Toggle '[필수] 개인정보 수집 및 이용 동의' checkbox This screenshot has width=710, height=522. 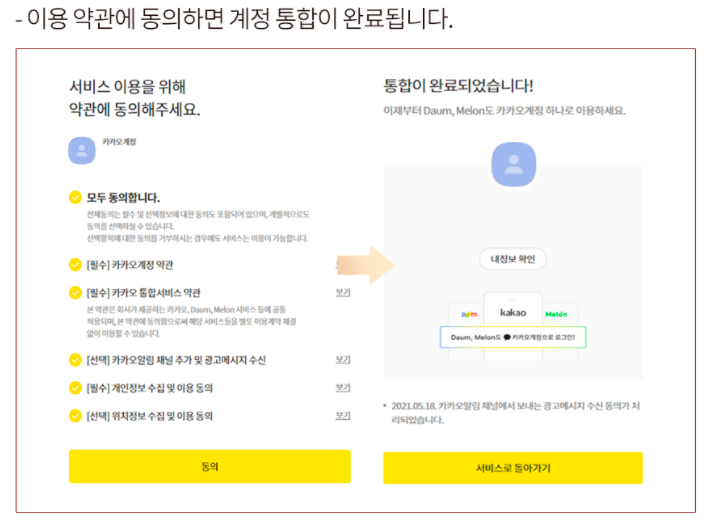tap(75, 388)
